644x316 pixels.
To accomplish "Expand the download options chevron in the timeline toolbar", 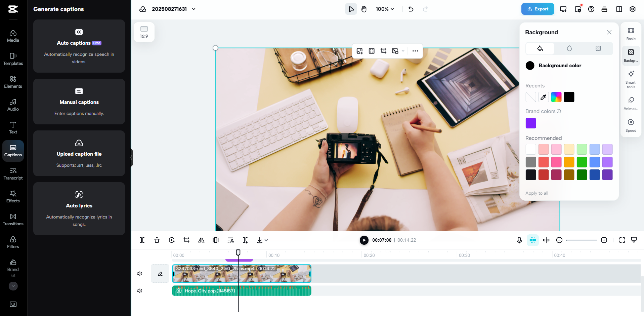I will (266, 240).
